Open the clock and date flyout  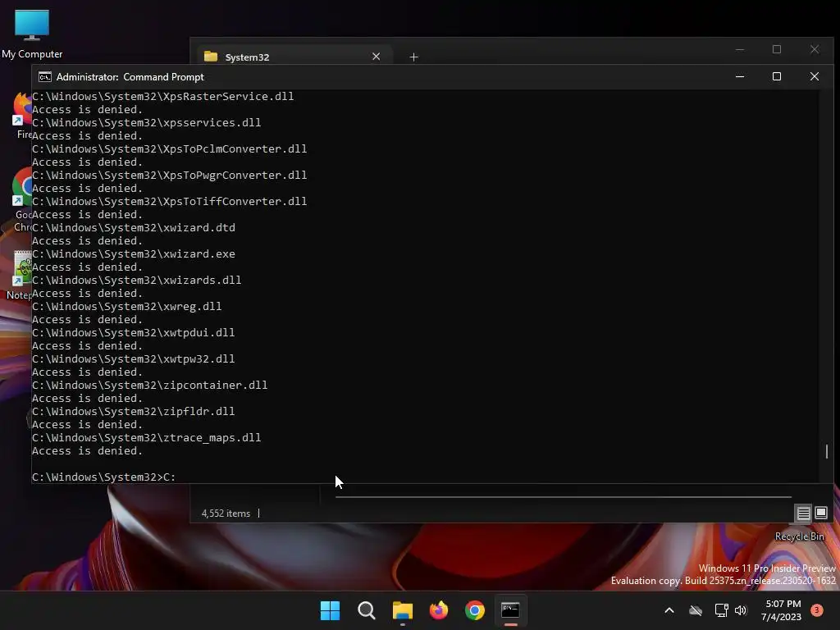click(782, 610)
